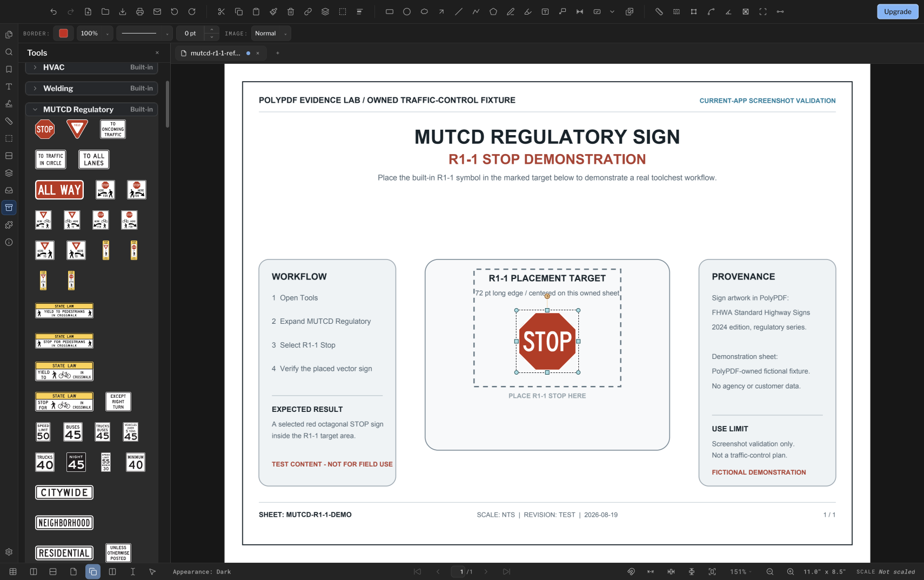The width and height of the screenshot is (924, 580).
Task: Toggle the single page view icon
Action: click(x=73, y=571)
